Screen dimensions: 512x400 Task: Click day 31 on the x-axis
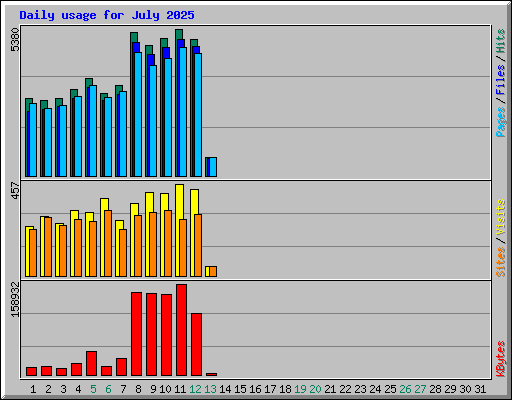[480, 389]
